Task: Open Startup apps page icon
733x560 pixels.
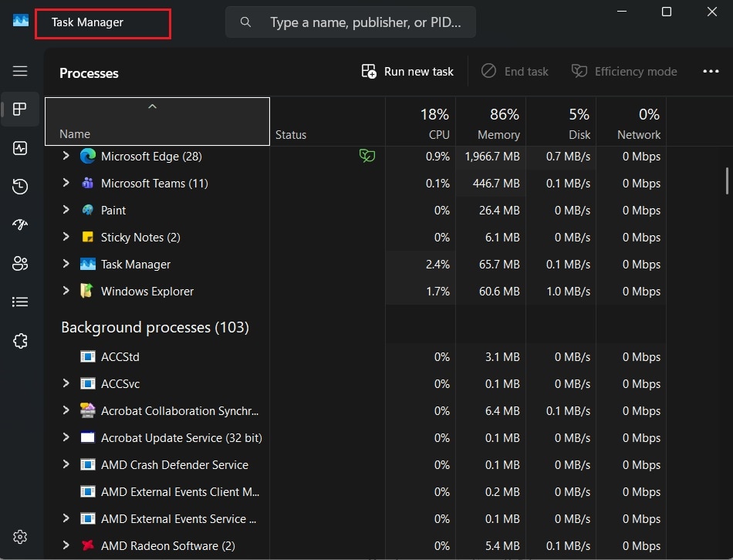Action: click(x=20, y=224)
